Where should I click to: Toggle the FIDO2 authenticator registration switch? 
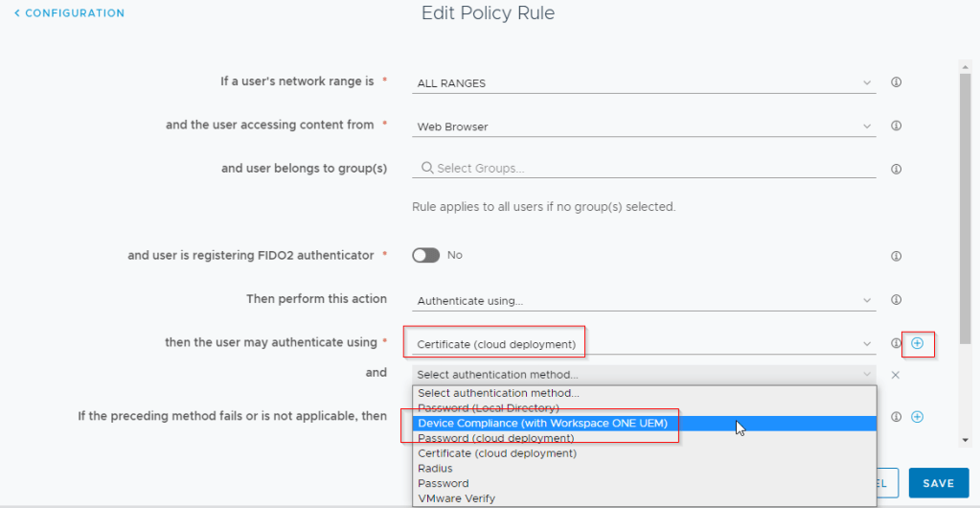[x=426, y=255]
